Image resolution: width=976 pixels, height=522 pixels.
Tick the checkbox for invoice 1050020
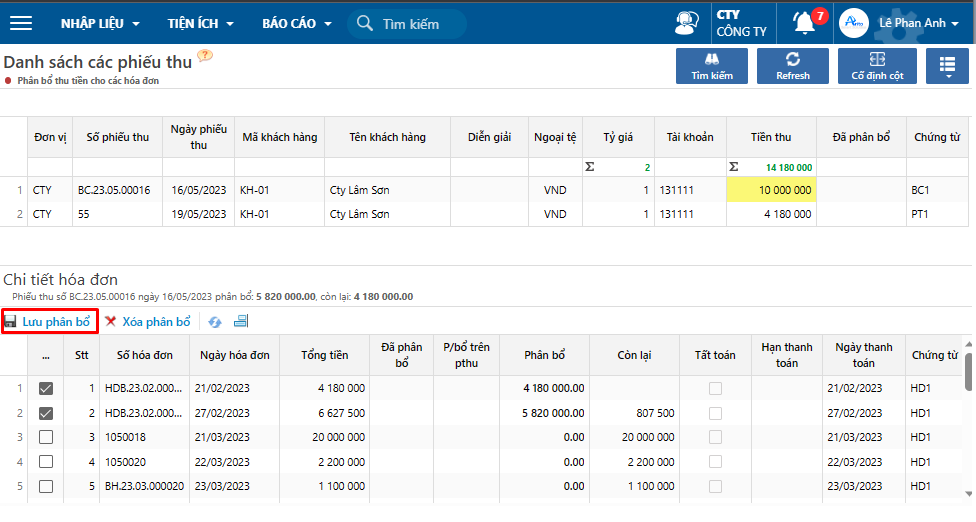coord(46,462)
